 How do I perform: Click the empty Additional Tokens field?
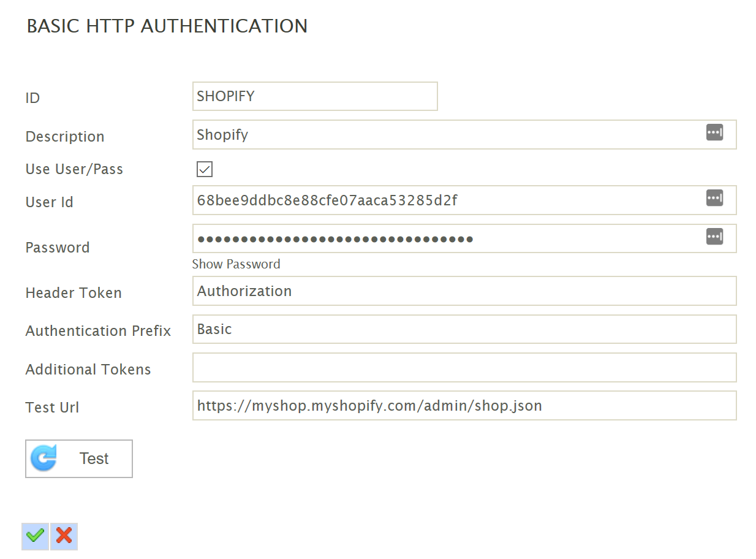pos(464,368)
